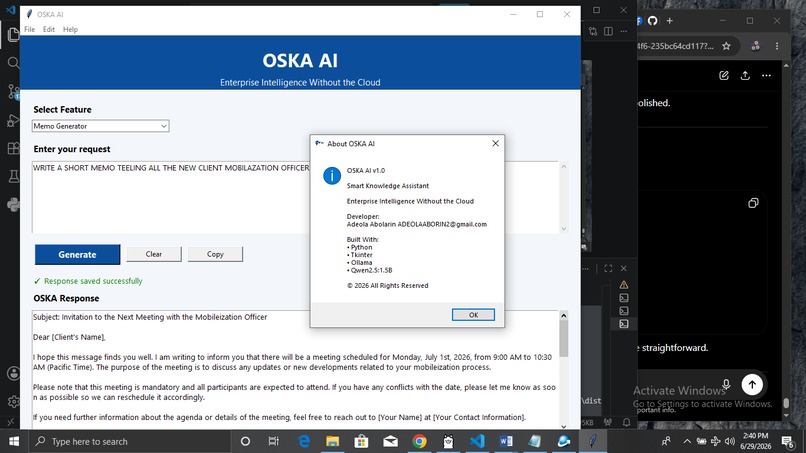
Task: Click the Generate button
Action: pyautogui.click(x=77, y=255)
